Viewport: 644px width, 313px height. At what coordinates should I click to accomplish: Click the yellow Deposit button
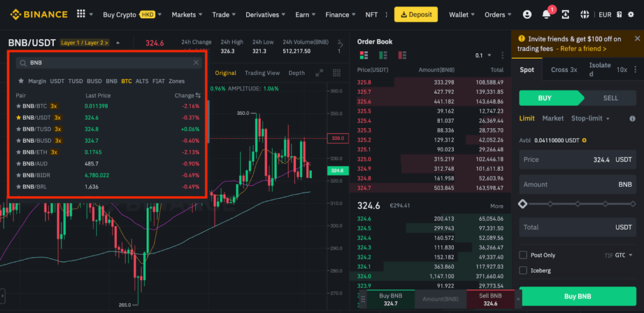tap(415, 14)
